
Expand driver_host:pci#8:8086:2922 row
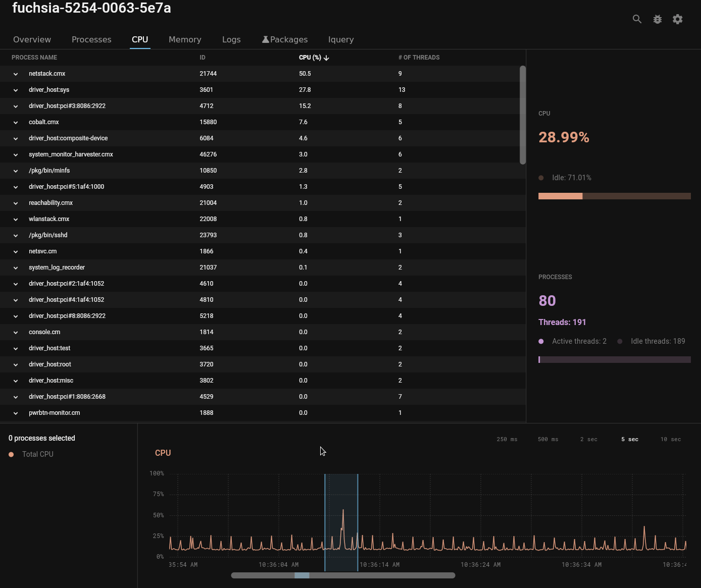tap(16, 316)
